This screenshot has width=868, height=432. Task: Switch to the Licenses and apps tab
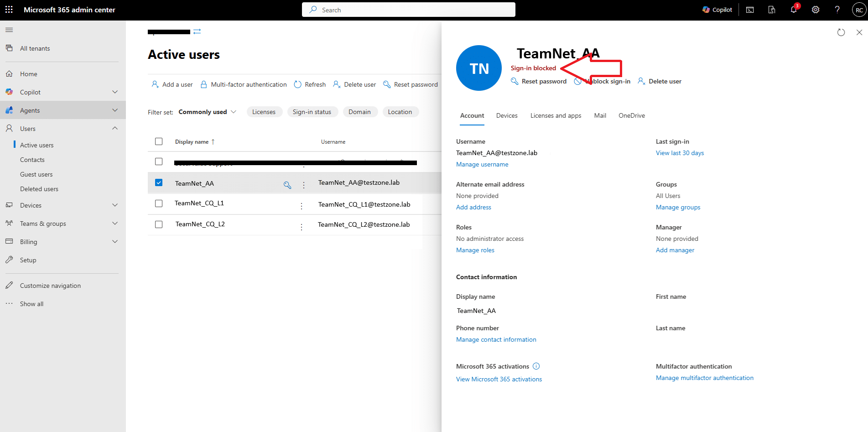coord(556,115)
